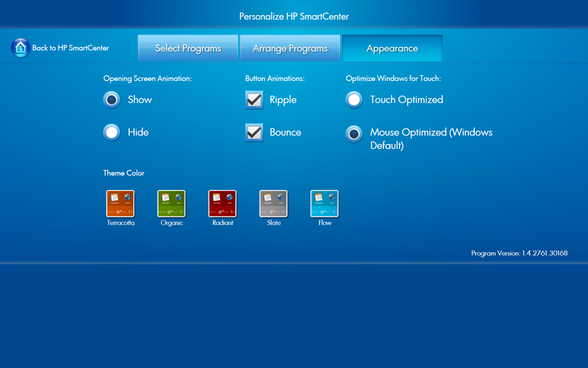Click the 'Optimize Windows for Touch:' heading
This screenshot has width=588, height=368.
click(393, 78)
